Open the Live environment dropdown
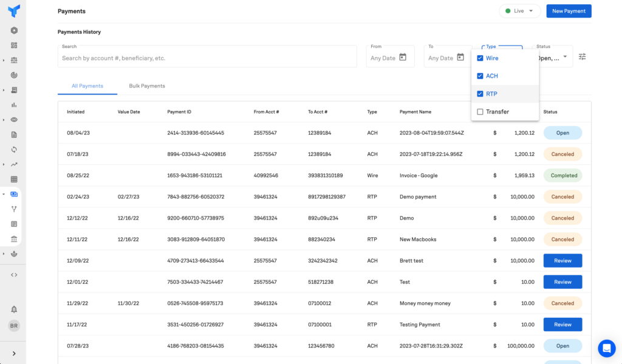The width and height of the screenshot is (622, 364). [520, 11]
